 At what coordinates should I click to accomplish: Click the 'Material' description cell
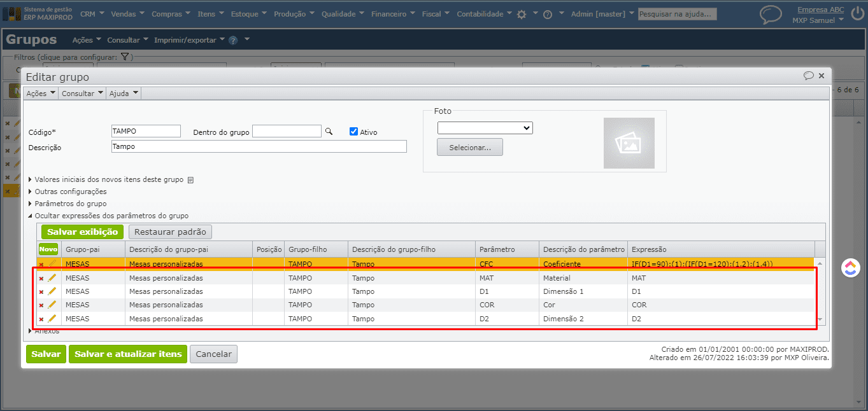point(583,278)
